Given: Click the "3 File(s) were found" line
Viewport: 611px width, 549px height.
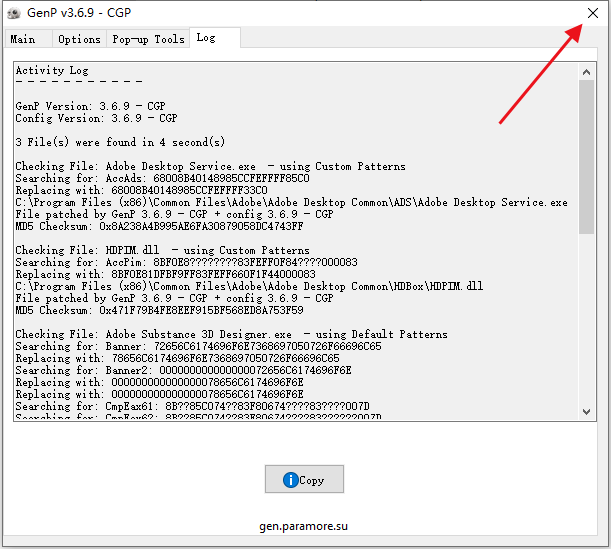Looking at the screenshot, I should click(x=120, y=142).
